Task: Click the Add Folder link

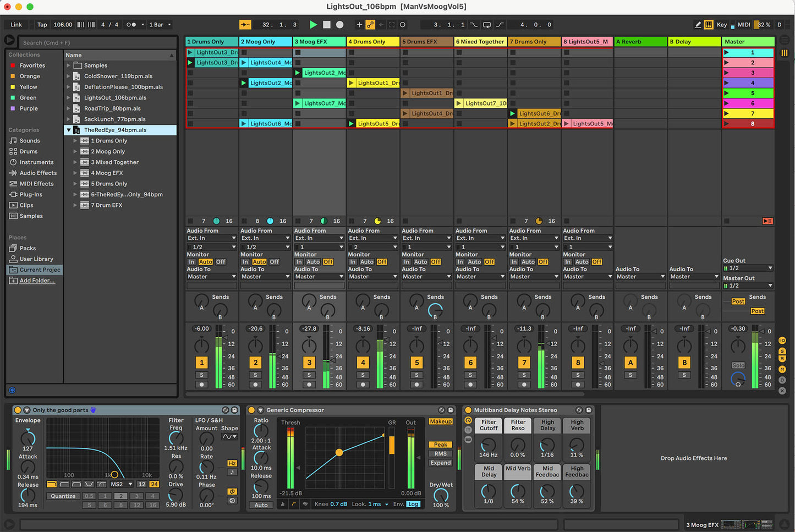Action: tap(37, 281)
